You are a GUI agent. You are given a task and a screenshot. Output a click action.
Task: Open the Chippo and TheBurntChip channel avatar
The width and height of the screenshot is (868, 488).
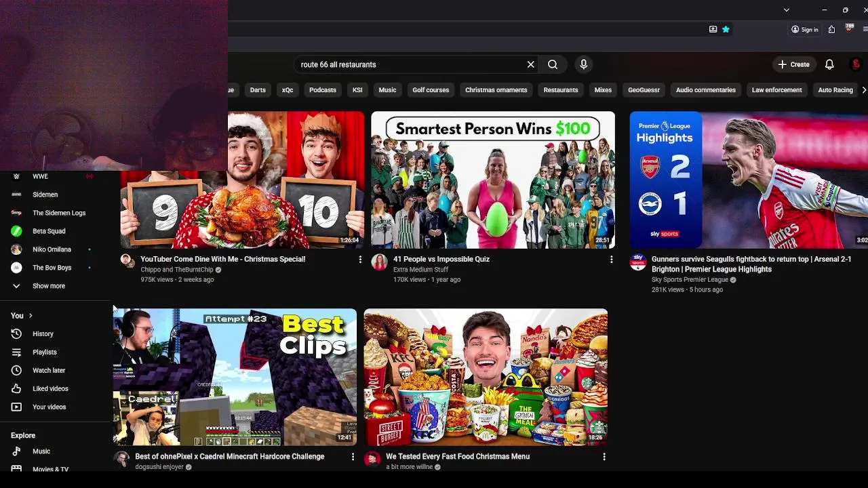127,261
